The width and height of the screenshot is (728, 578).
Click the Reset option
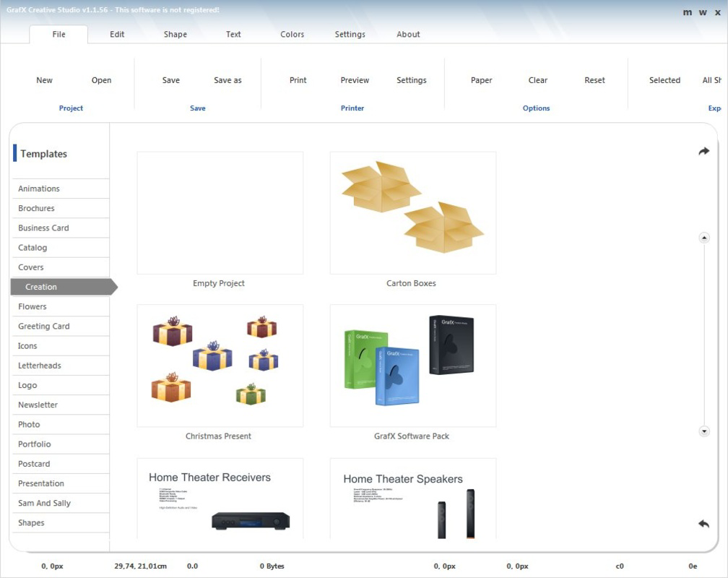point(595,80)
